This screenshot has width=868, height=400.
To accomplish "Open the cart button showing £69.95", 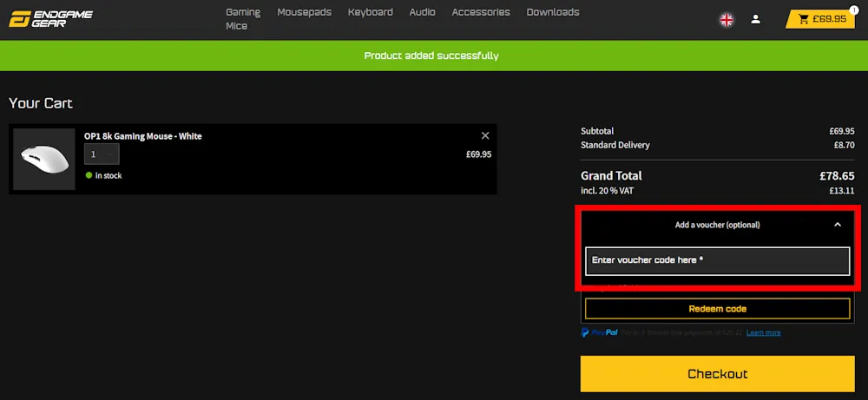I will [x=820, y=19].
